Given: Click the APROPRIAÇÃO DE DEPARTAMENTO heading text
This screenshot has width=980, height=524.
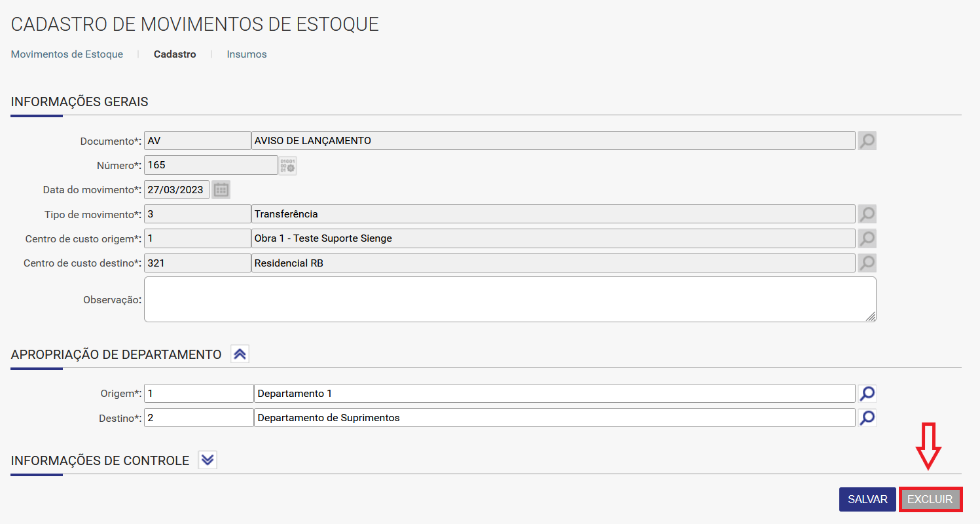Looking at the screenshot, I should point(117,354).
